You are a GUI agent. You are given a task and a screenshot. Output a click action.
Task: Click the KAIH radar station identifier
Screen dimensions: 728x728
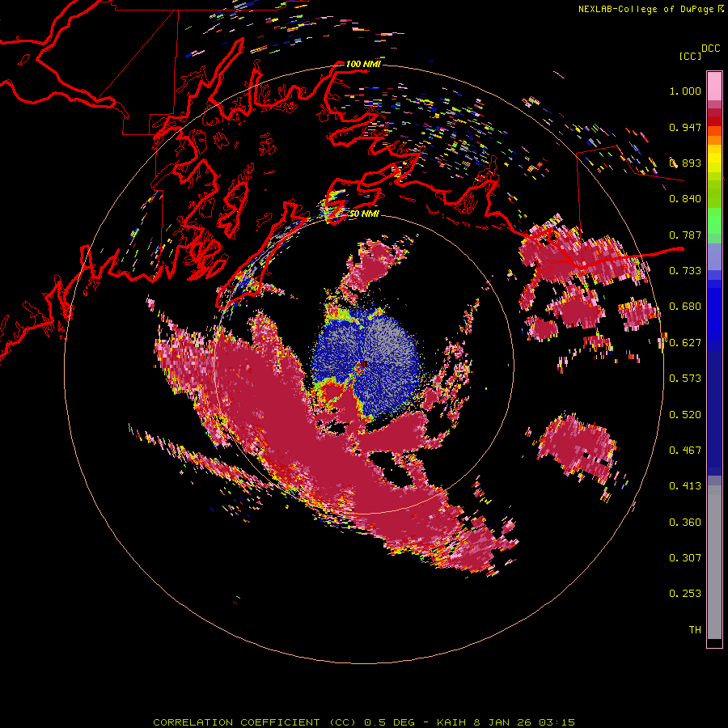click(x=451, y=722)
